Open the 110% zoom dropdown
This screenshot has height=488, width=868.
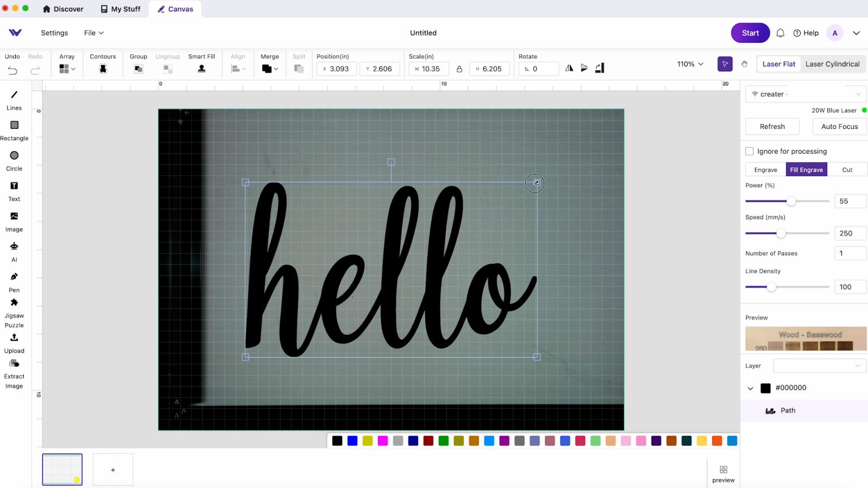pos(690,64)
